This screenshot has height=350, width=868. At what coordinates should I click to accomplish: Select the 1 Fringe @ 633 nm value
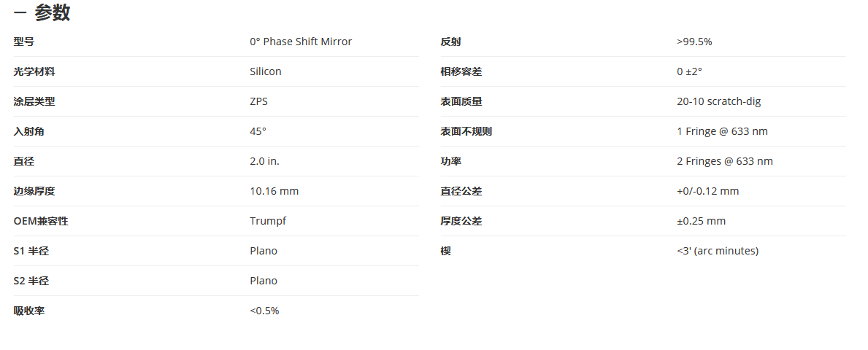coord(722,131)
